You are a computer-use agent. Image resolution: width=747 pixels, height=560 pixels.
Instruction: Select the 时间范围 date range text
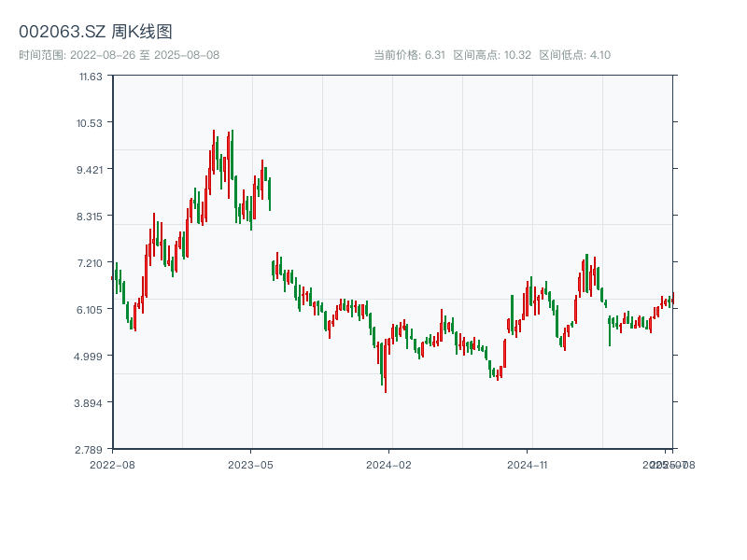(x=119, y=55)
